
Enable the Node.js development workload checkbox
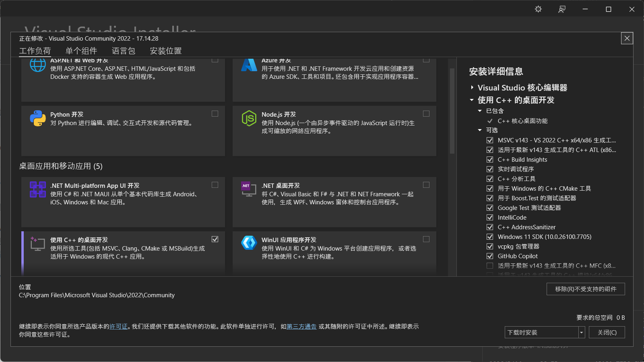426,114
